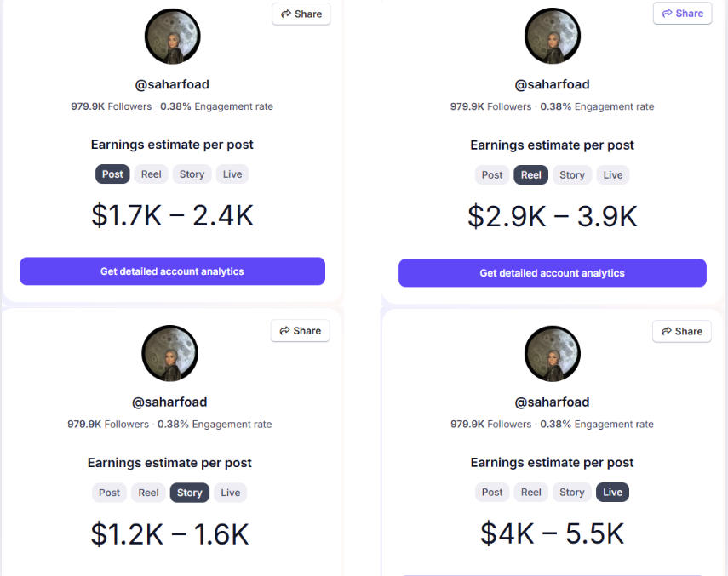Click Get detailed account analytics in right card
Viewport: 728px width, 576px height.
point(552,273)
